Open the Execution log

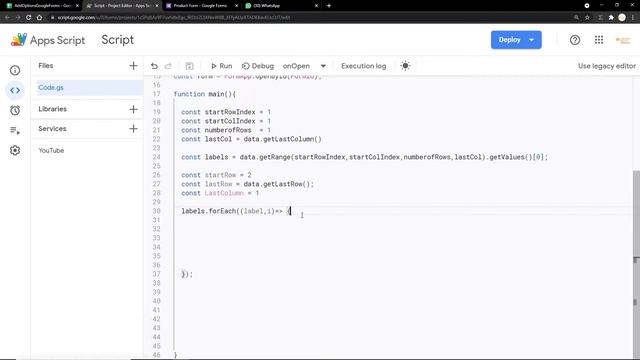[x=363, y=66]
